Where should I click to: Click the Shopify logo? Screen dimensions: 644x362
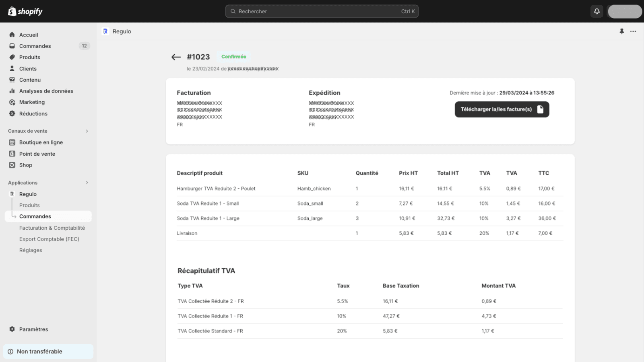pyautogui.click(x=25, y=11)
